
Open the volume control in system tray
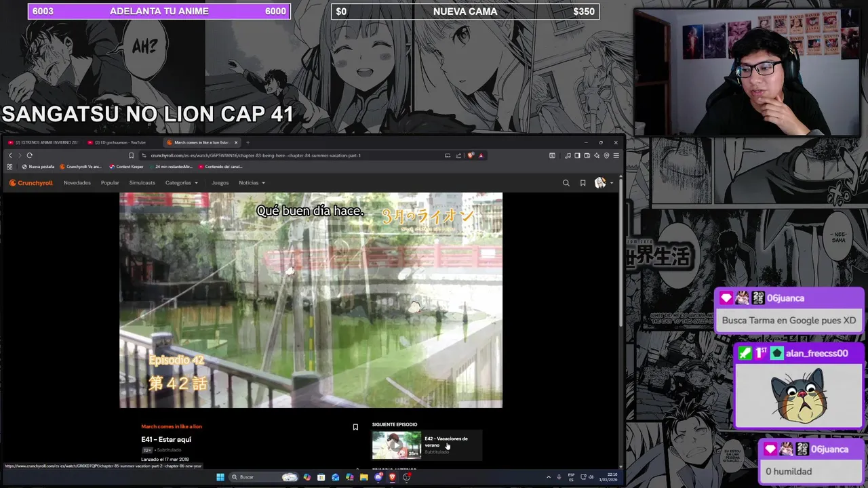[x=591, y=477]
